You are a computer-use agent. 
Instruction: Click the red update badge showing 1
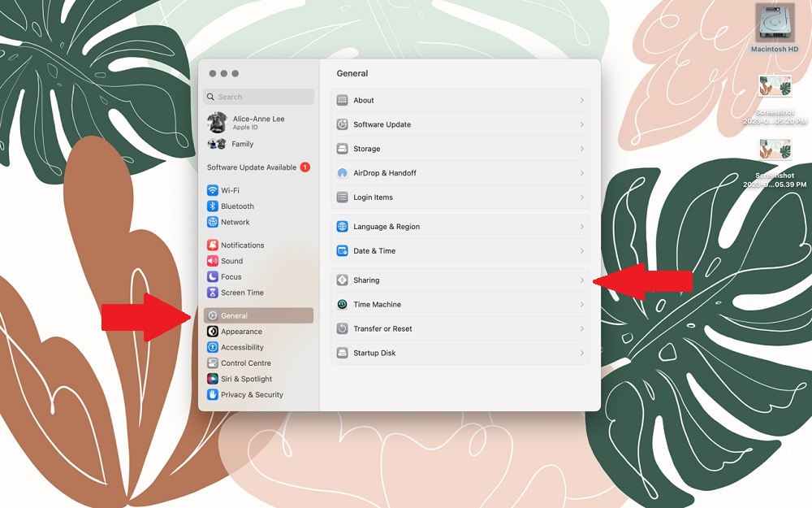(x=305, y=167)
